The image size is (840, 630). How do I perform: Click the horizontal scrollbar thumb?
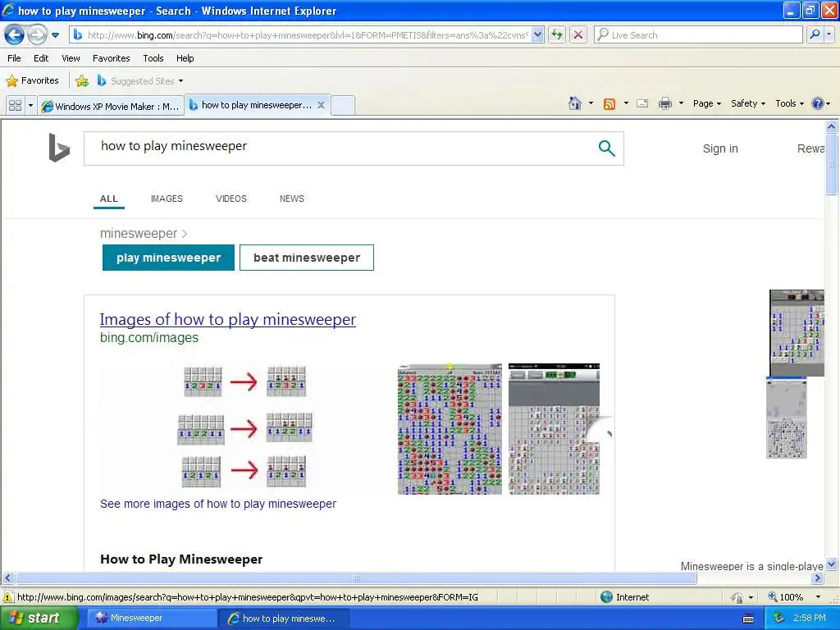356,578
